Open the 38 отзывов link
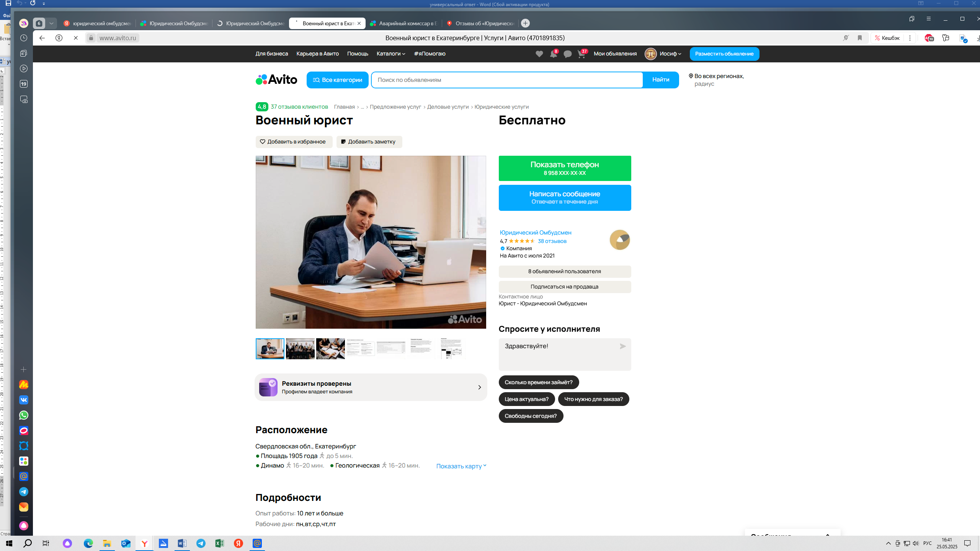The width and height of the screenshot is (980, 551). pos(552,241)
